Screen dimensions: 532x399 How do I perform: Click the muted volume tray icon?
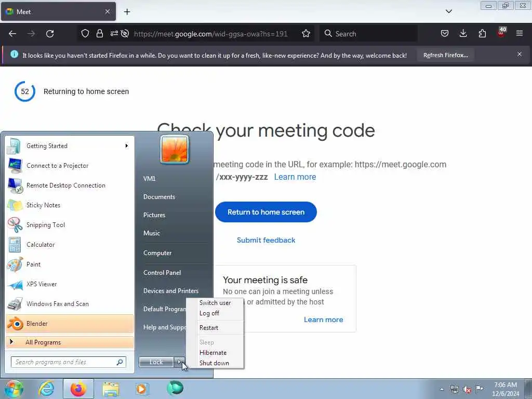tap(467, 390)
